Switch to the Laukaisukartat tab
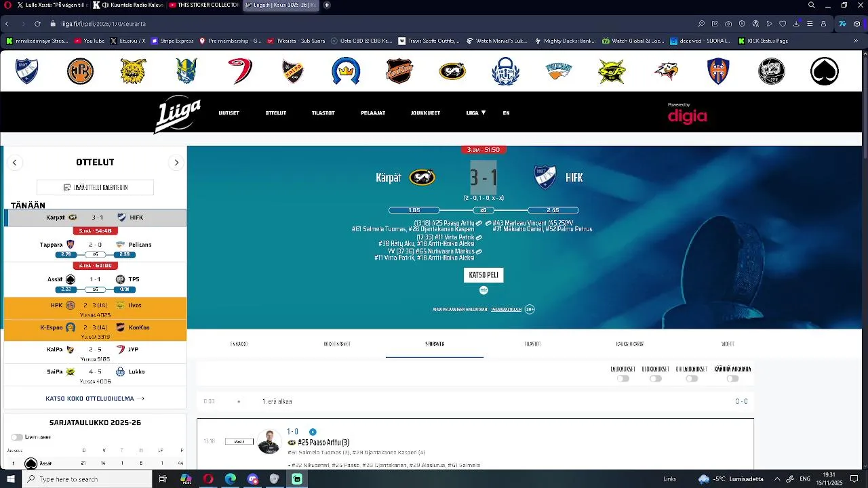The width and height of the screenshot is (868, 488). [x=630, y=344]
